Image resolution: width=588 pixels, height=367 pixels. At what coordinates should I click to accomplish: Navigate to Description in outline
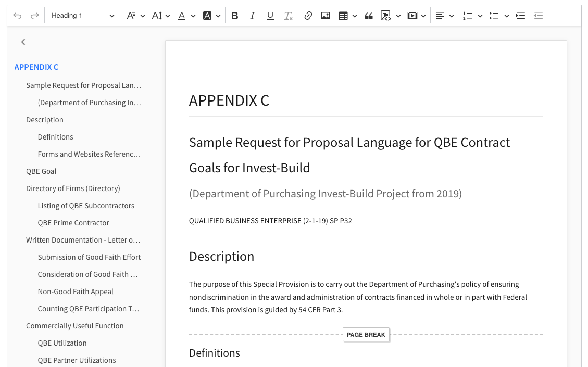[45, 120]
